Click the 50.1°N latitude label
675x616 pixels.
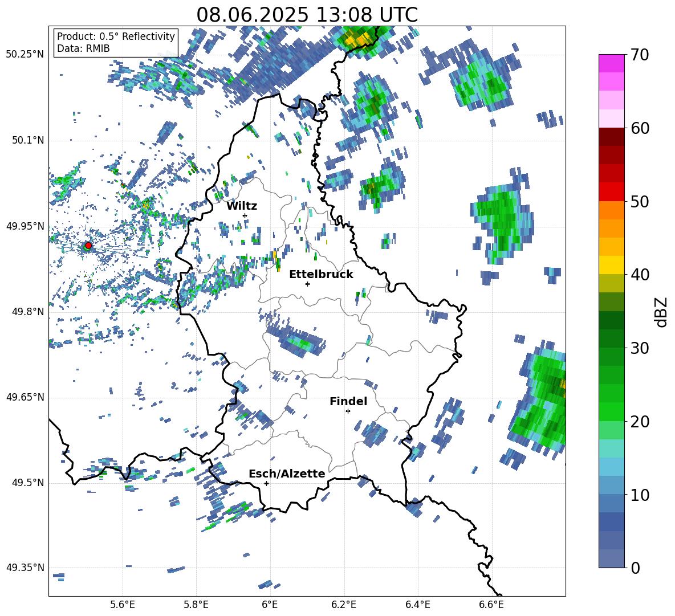27,141
